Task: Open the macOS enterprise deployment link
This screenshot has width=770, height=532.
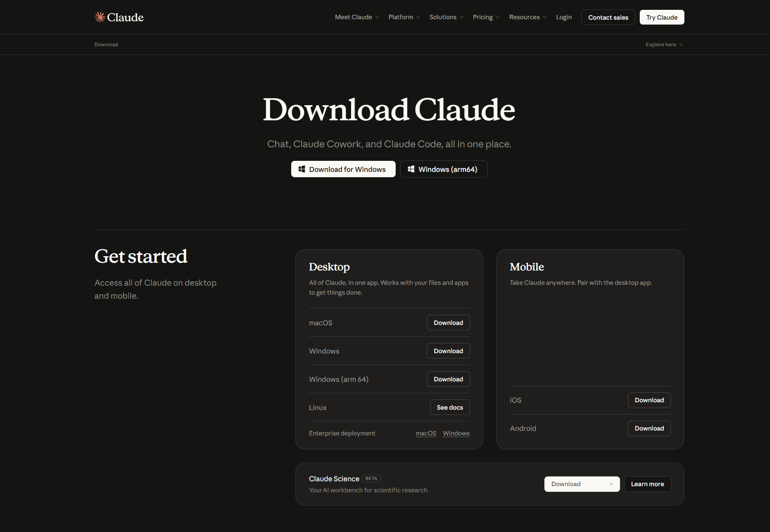Action: click(x=426, y=433)
